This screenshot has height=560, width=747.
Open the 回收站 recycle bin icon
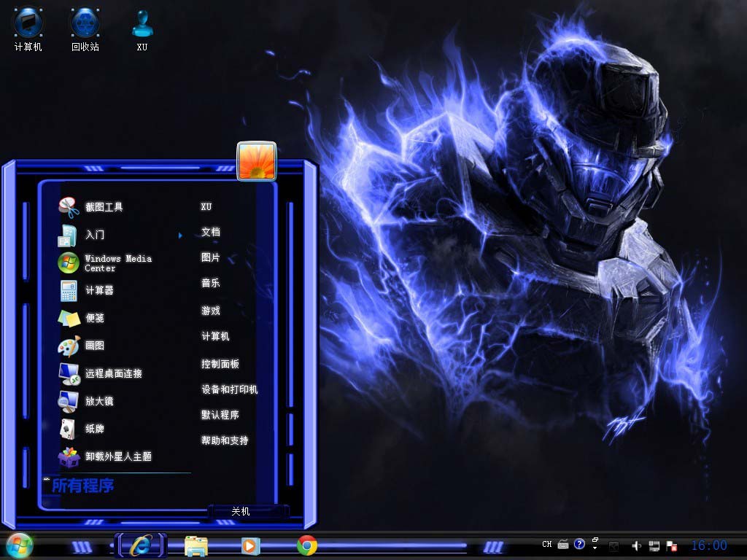click(x=85, y=28)
